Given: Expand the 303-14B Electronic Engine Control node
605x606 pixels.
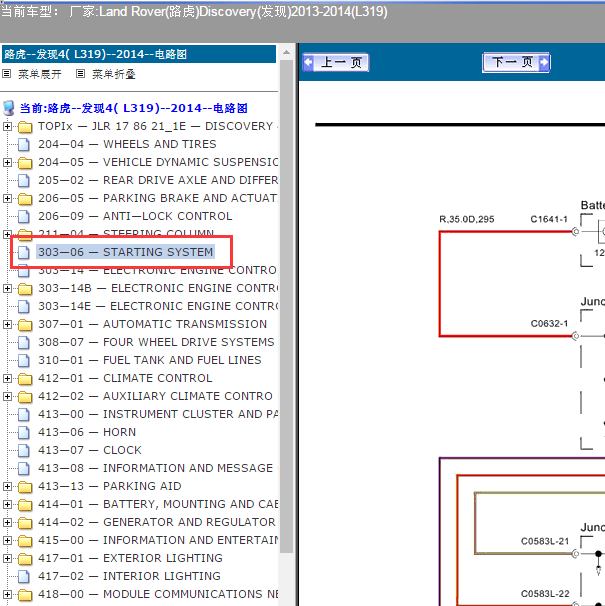Looking at the screenshot, I should [7, 288].
